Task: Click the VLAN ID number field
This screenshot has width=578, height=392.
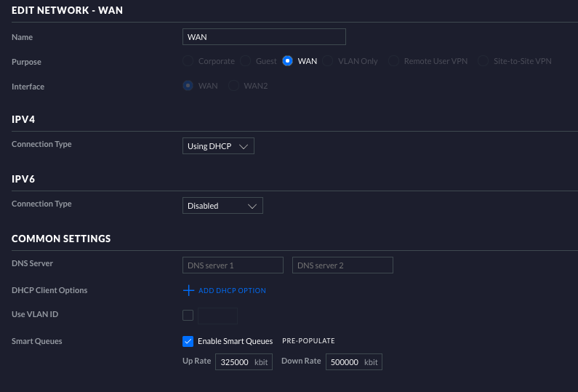Action: (217, 316)
